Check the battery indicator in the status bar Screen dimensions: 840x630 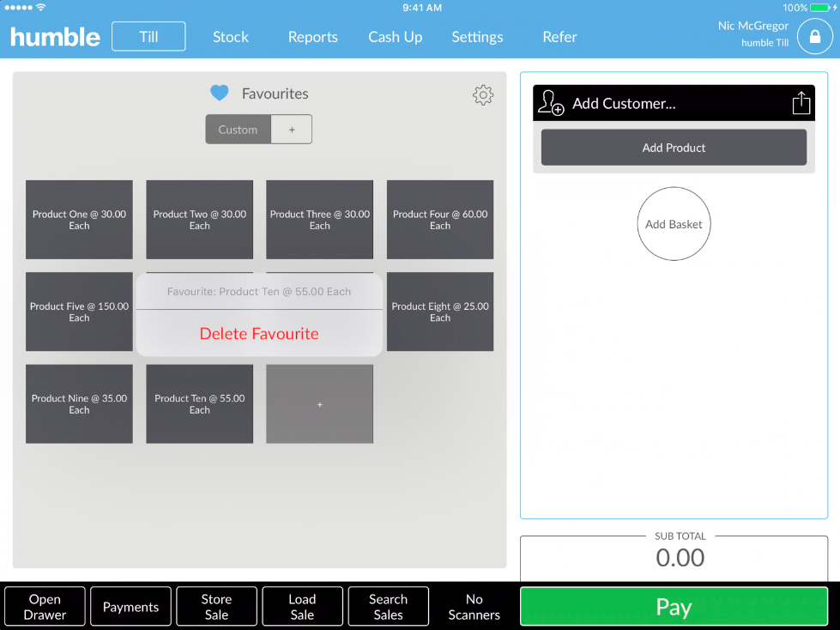(822, 8)
